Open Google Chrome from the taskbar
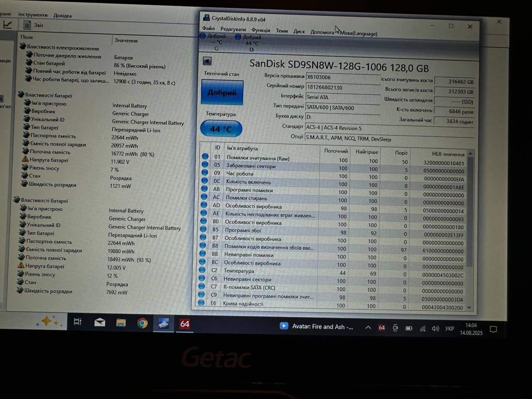The width and height of the screenshot is (532, 399). [x=142, y=323]
